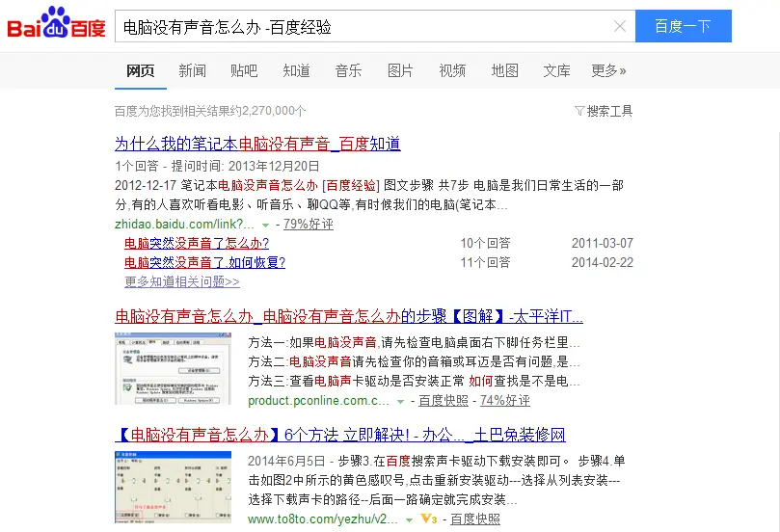The height and width of the screenshot is (532, 780).
Task: Click the V3 verification badge icon
Action: coord(429,519)
